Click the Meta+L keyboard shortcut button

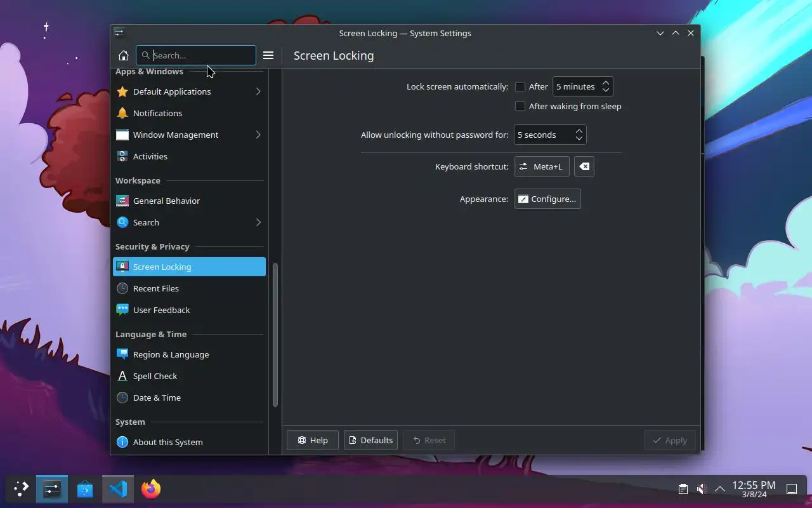(542, 166)
